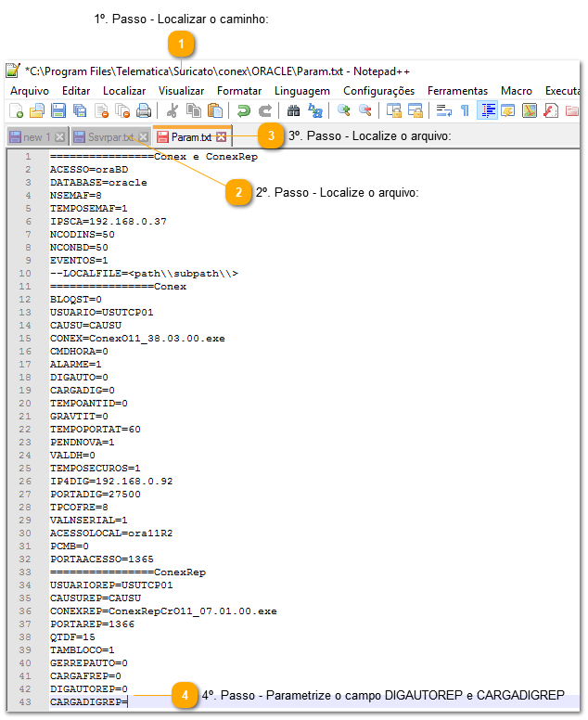Toggle the Word wrap toolbar button
This screenshot has width=588, height=720.
444,110
